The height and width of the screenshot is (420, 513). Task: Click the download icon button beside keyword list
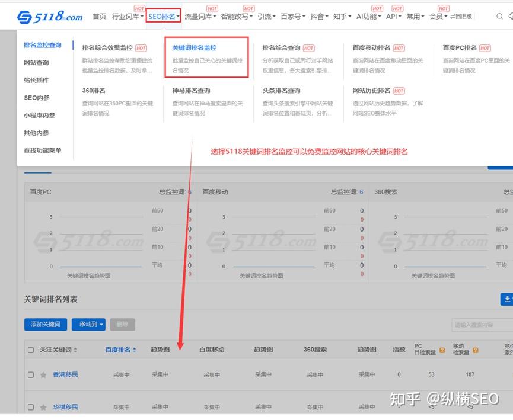[507, 299]
